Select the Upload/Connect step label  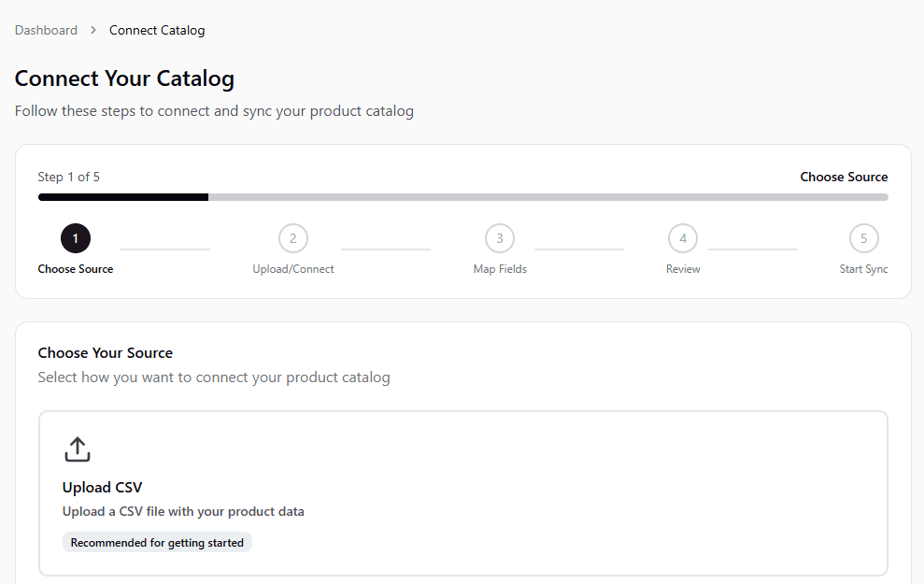[292, 269]
